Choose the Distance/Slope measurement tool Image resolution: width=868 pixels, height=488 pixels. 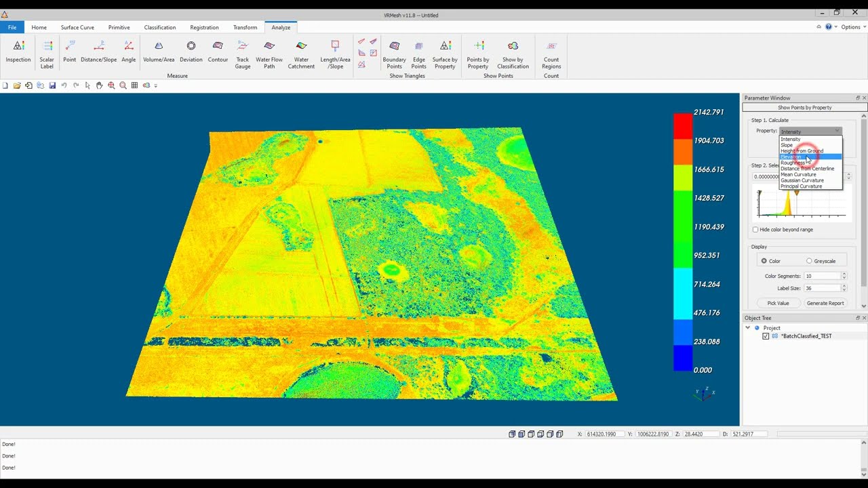coord(99,53)
